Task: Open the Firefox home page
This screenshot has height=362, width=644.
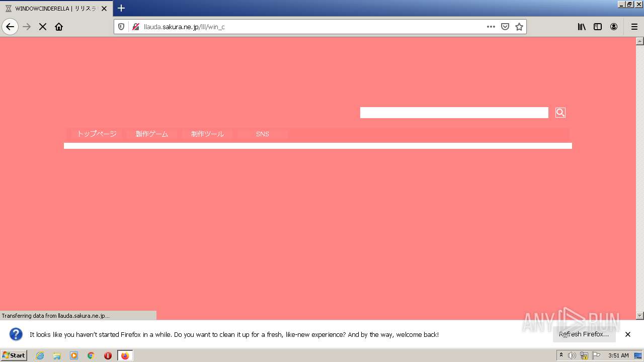Action: [59, 27]
